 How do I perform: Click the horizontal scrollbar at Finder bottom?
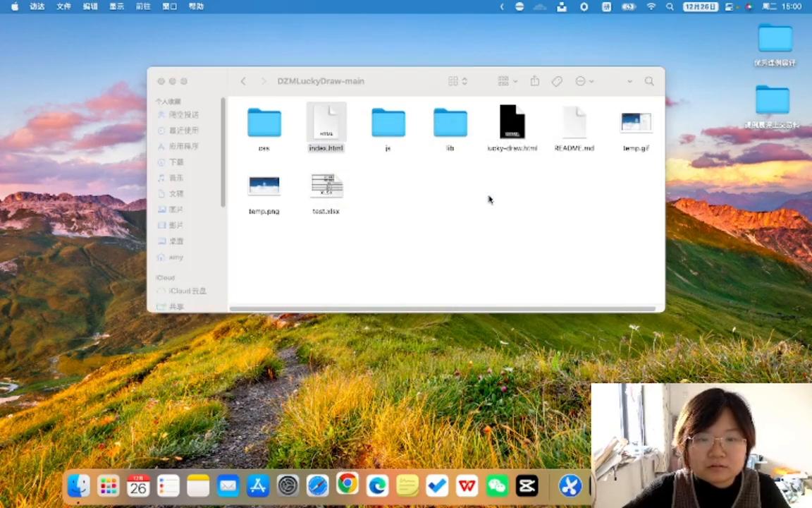pos(444,308)
